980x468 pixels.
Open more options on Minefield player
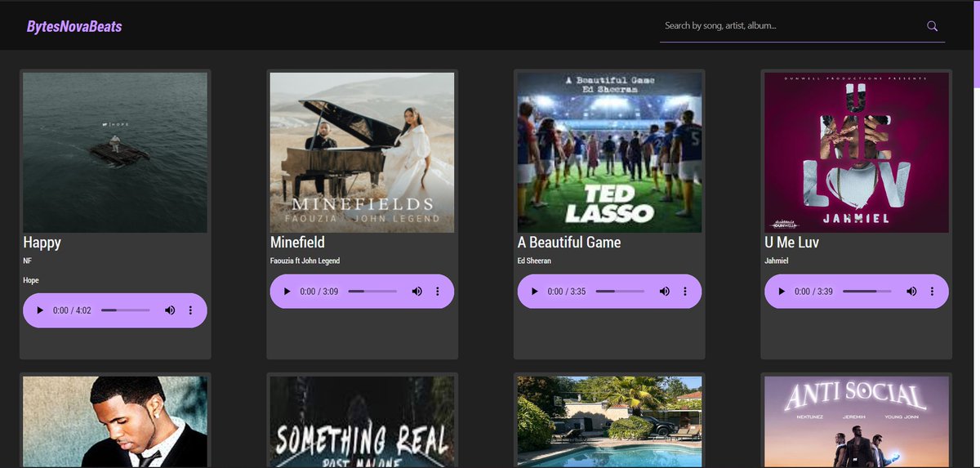point(438,292)
